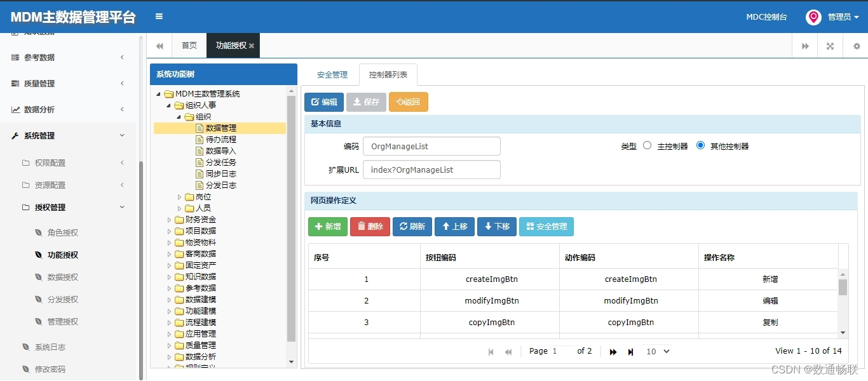Click the 质量管理 sidebar icon

[x=15, y=83]
